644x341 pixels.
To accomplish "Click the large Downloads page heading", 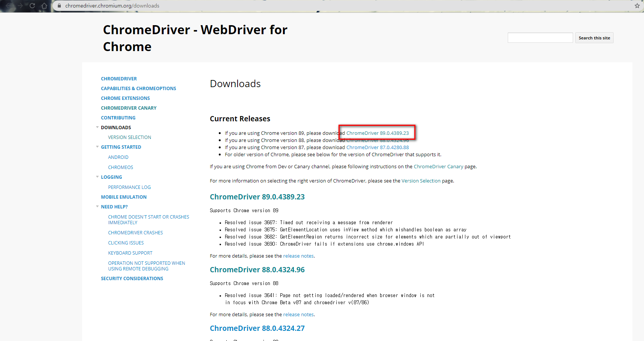I will (235, 83).
